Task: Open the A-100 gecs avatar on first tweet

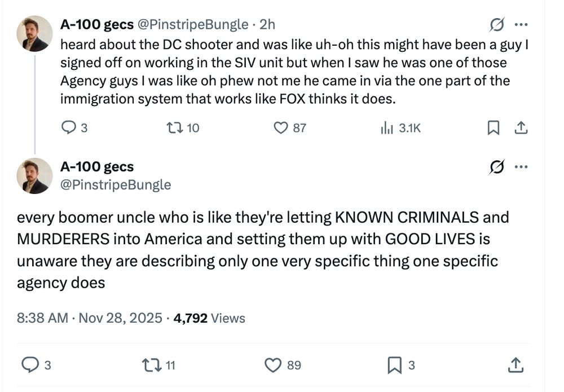Action: pos(35,33)
